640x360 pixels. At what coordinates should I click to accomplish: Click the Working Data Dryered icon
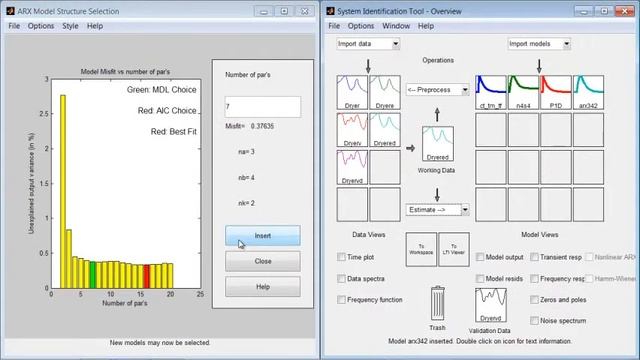tap(438, 144)
